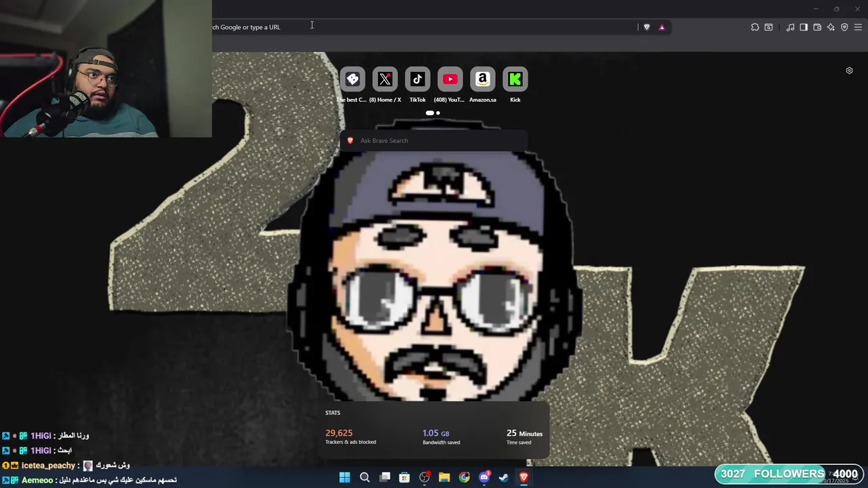
Task: Open the Windows Start menu
Action: pyautogui.click(x=344, y=477)
